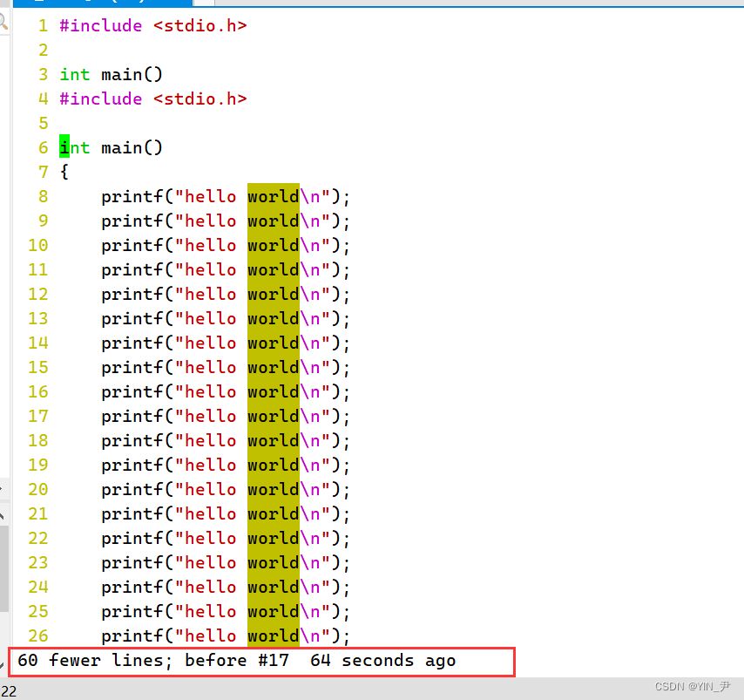Image resolution: width=744 pixels, height=700 pixels.
Task: Click the '22' value in bottom status bar
Action: click(x=9, y=691)
